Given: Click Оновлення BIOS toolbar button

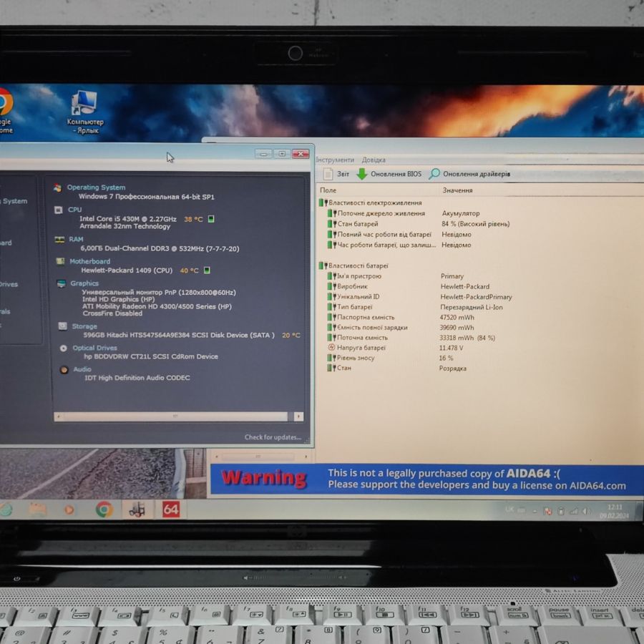Looking at the screenshot, I should 389,174.
